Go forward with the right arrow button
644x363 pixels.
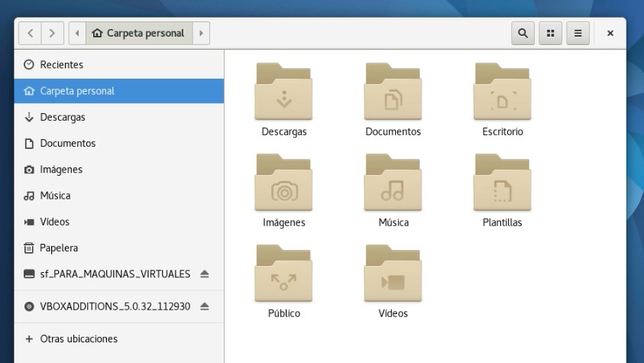coord(52,34)
